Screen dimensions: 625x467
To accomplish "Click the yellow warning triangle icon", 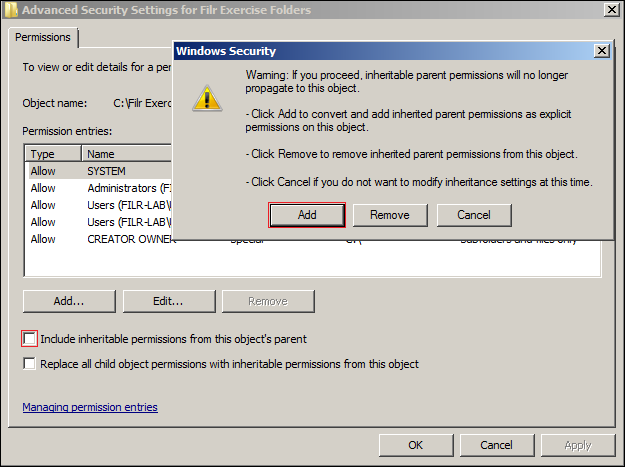I will pyautogui.click(x=207, y=97).
